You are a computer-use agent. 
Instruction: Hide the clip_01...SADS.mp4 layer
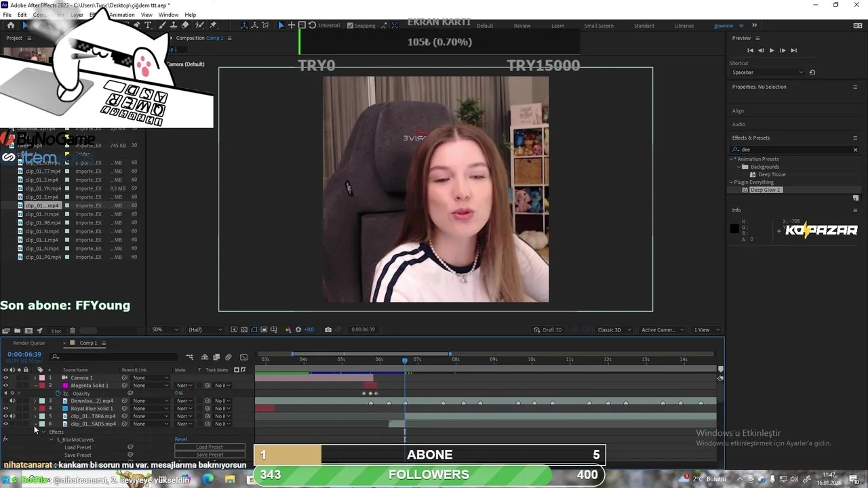pos(6,424)
